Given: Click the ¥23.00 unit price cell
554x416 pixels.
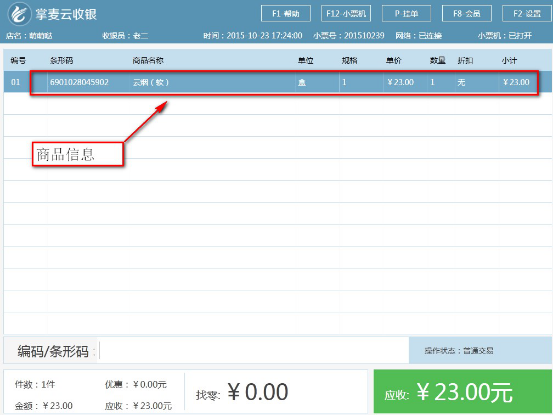Looking at the screenshot, I should coord(400,82).
